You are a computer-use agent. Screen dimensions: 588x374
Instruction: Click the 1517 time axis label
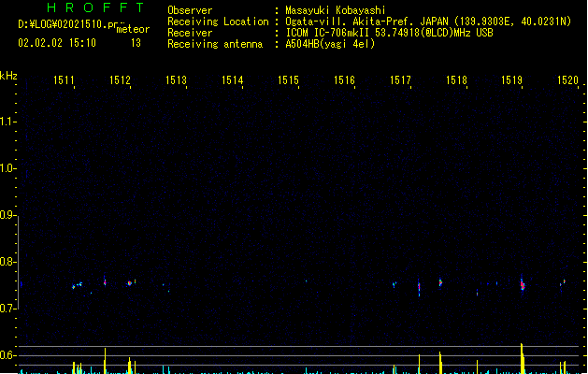pos(400,80)
